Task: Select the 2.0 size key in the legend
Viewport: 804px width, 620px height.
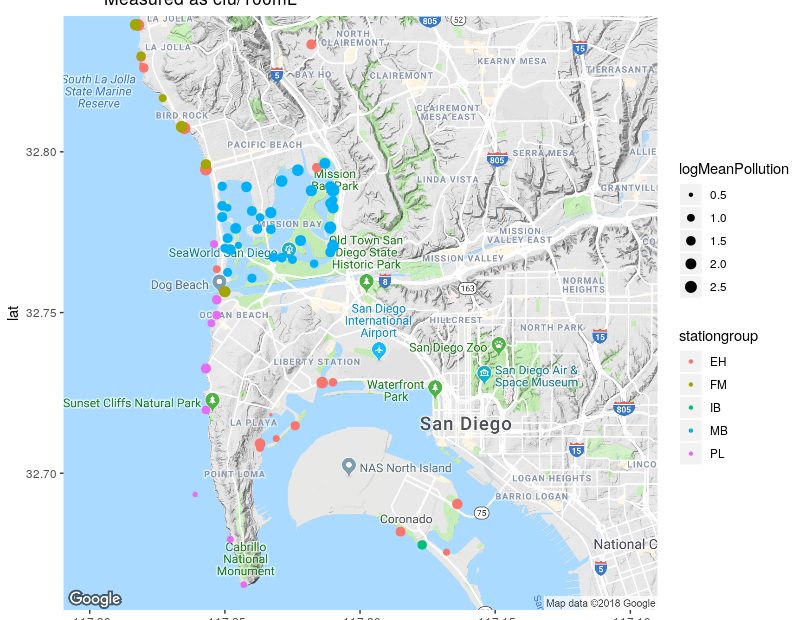Action: tap(691, 264)
